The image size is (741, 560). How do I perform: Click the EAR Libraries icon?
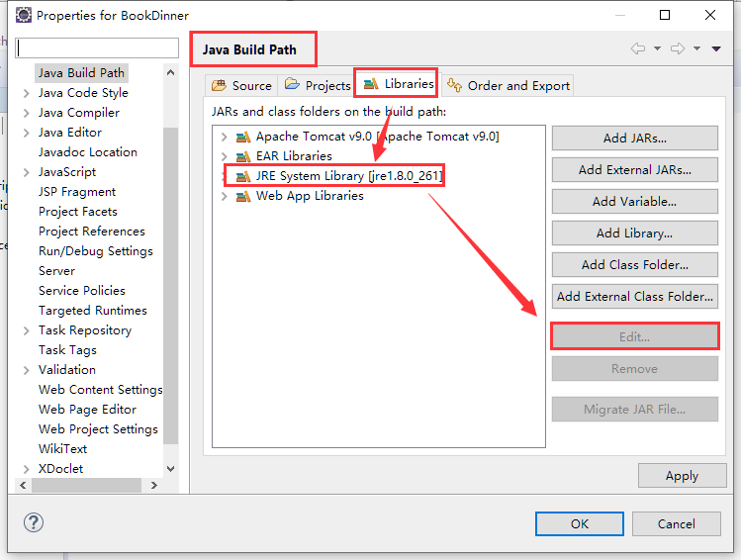coord(243,156)
